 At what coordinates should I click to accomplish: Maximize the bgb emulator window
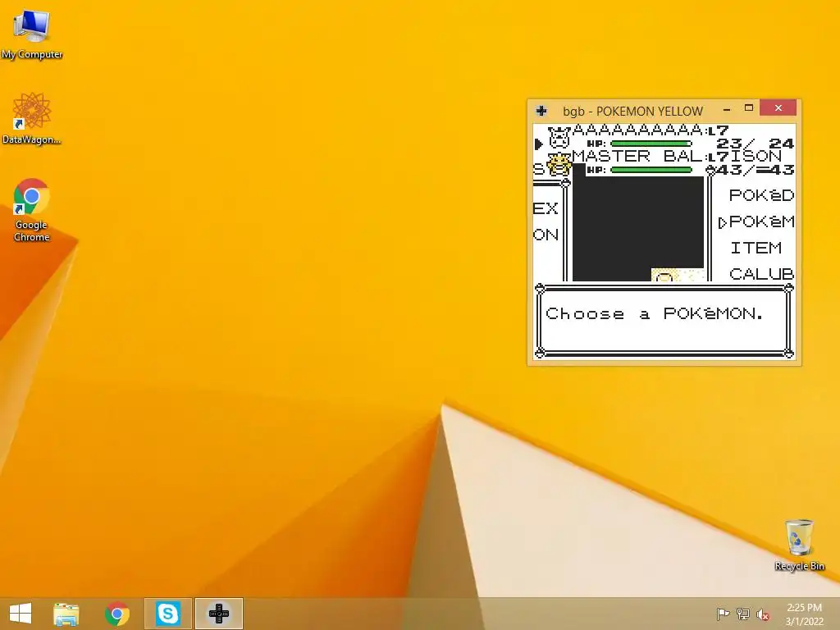[749, 108]
